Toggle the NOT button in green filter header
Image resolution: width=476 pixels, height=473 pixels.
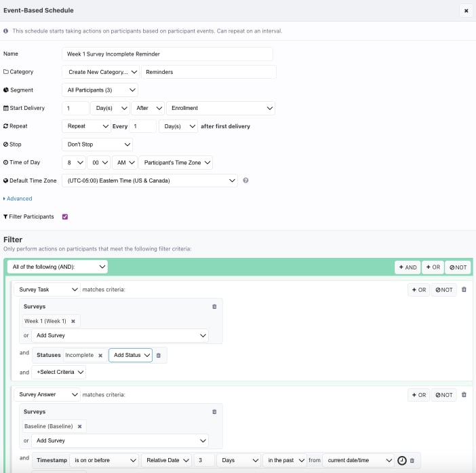coord(458,267)
